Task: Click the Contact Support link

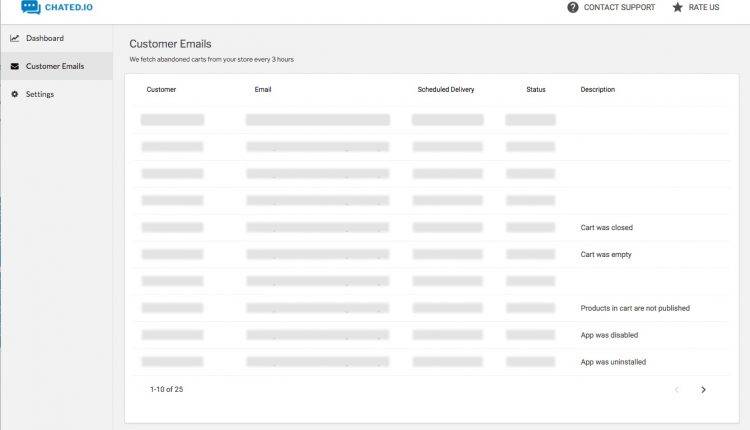Action: click(x=619, y=7)
